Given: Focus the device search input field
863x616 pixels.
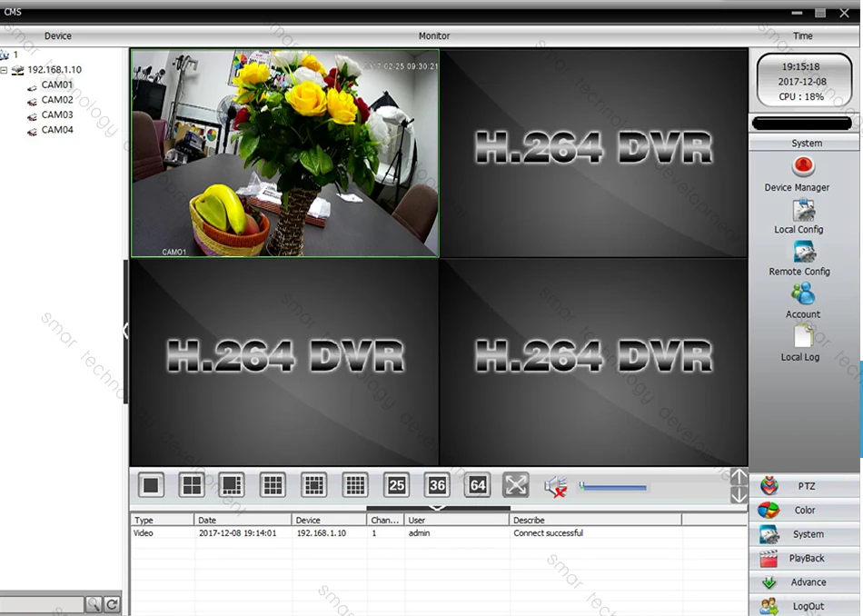Looking at the screenshot, I should [x=42, y=604].
